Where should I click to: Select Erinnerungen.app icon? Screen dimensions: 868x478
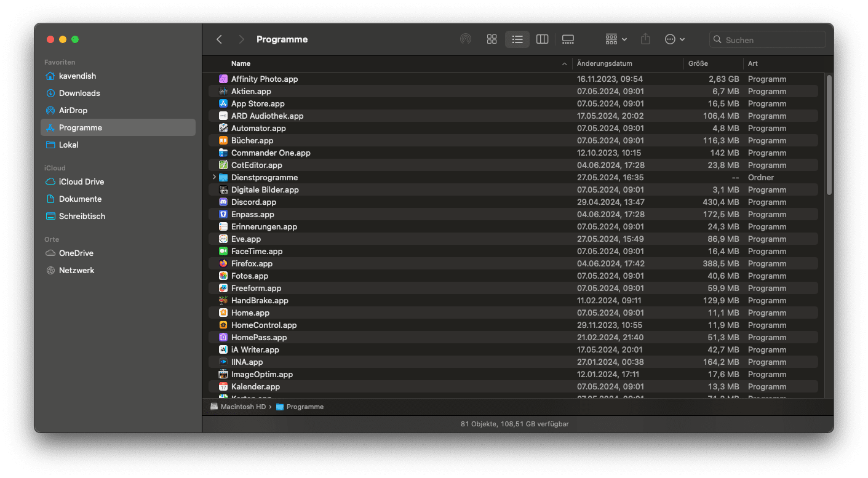[223, 226]
